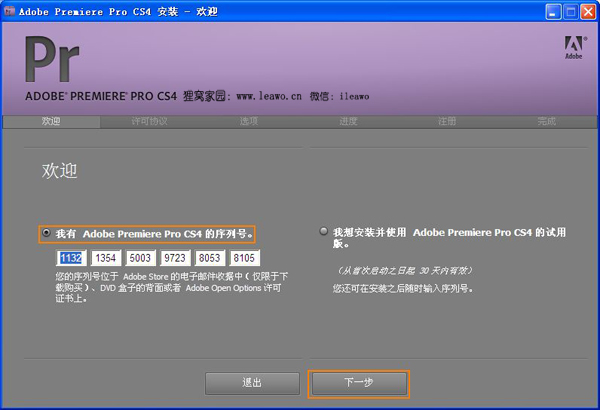The height and width of the screenshot is (410, 600).
Task: Click the www.leawo.cn text
Action: tap(269, 96)
